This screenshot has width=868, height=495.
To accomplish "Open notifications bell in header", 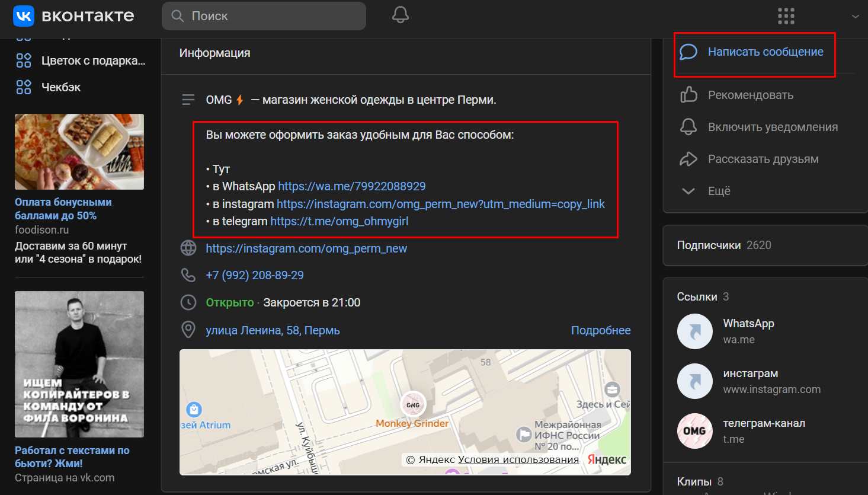I will point(401,15).
